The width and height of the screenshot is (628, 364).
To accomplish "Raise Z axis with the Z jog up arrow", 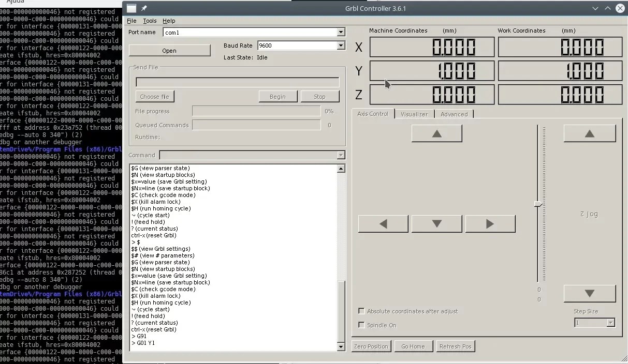I will pyautogui.click(x=589, y=133).
